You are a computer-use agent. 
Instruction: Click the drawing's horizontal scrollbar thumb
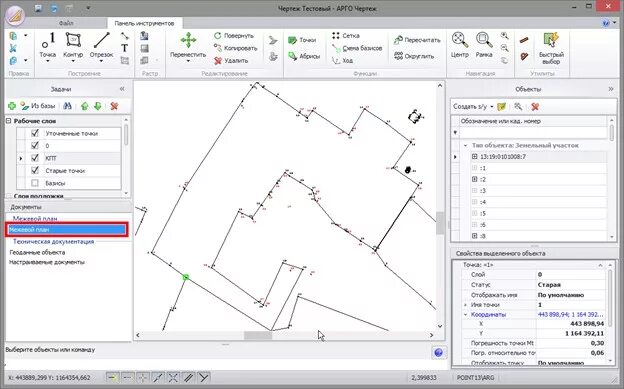click(258, 335)
